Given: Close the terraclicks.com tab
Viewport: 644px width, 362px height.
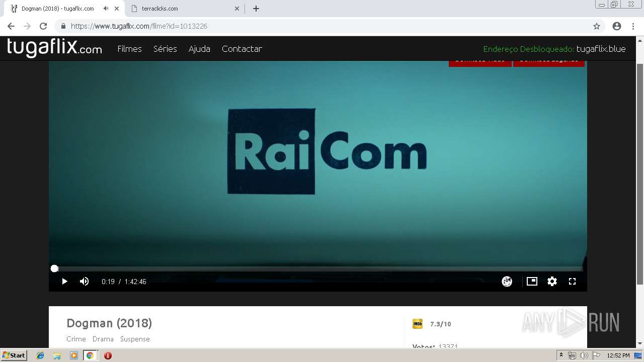Looking at the screenshot, I should 237,9.
